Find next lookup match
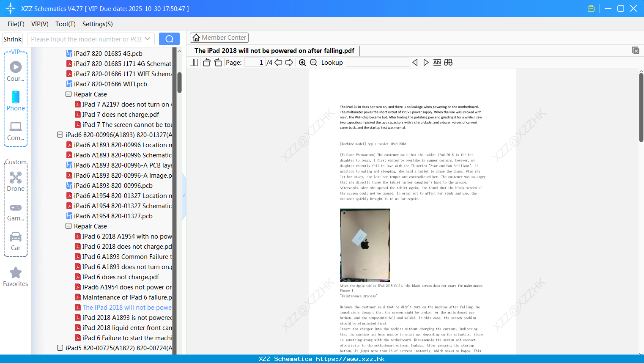Image resolution: width=644 pixels, height=363 pixels. [x=426, y=62]
